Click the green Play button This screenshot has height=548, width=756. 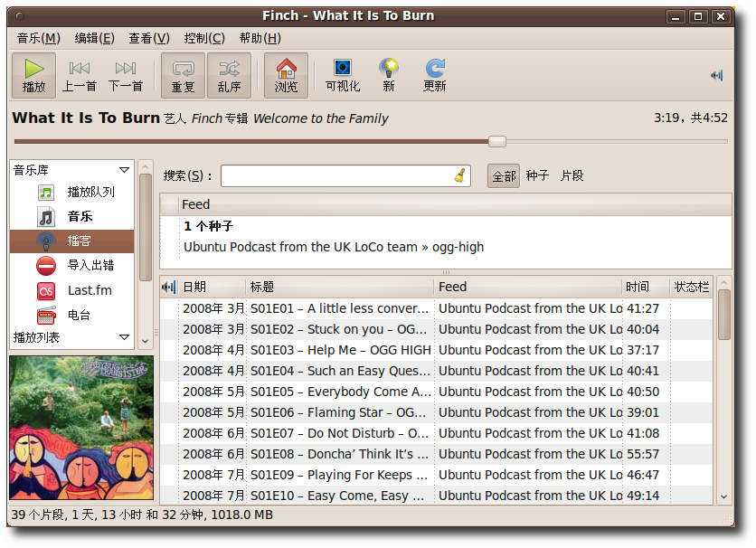point(33,76)
